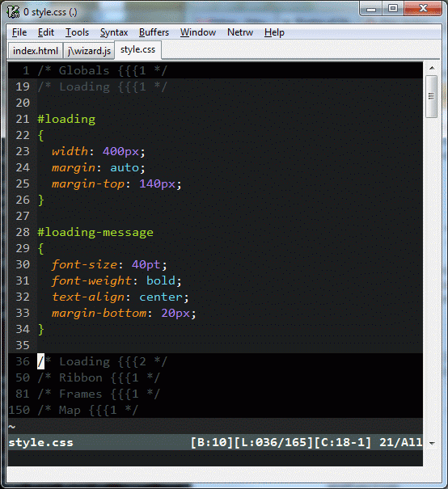The height and width of the screenshot is (489, 448).
Task: Expand the folded Ribbon {{{1 section
Action: [x=215, y=377]
